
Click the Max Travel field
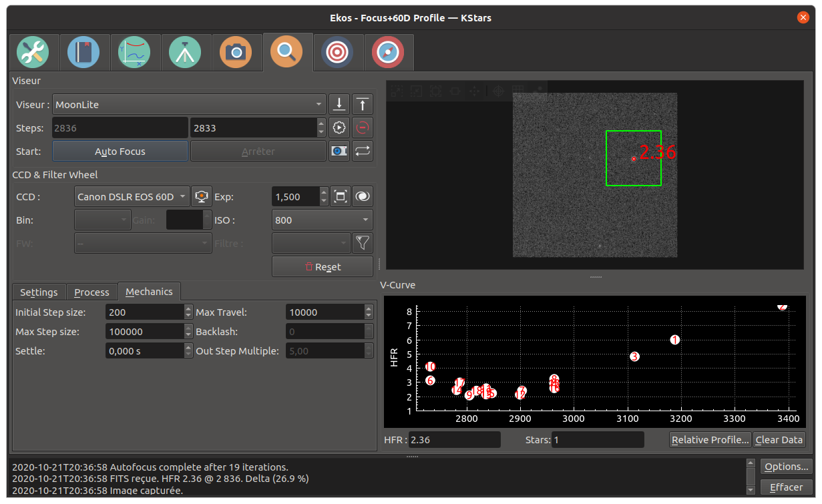pos(325,312)
